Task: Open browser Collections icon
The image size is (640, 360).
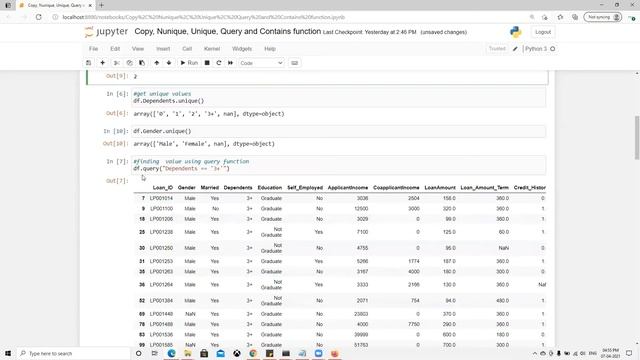Action: point(575,17)
